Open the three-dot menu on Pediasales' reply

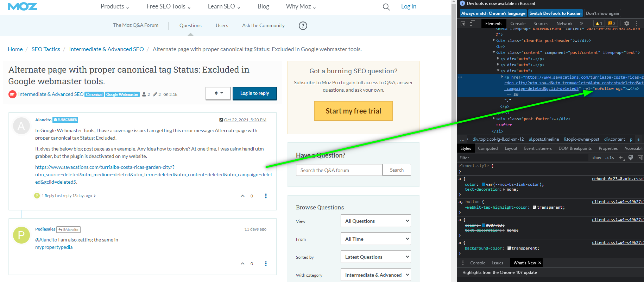266,264
